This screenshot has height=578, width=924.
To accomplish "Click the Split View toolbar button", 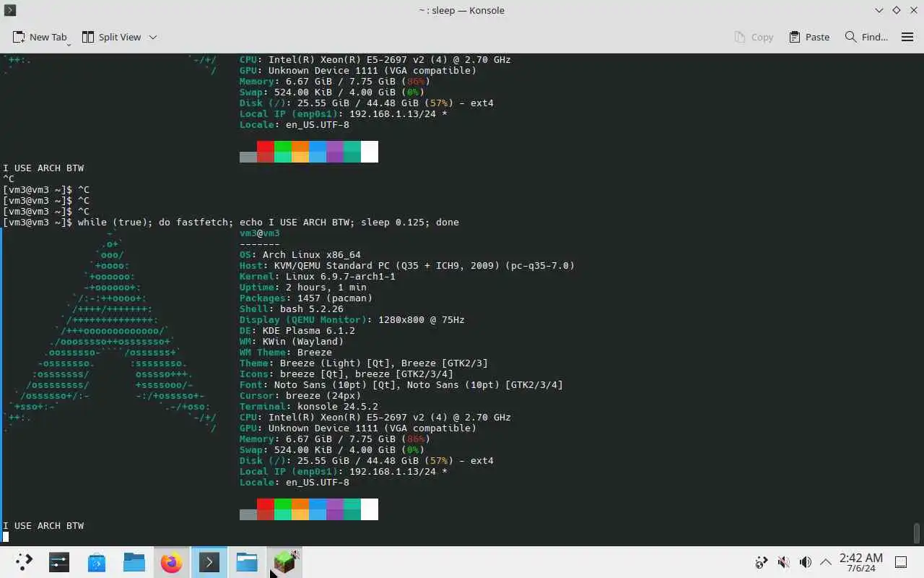I will pyautogui.click(x=111, y=37).
